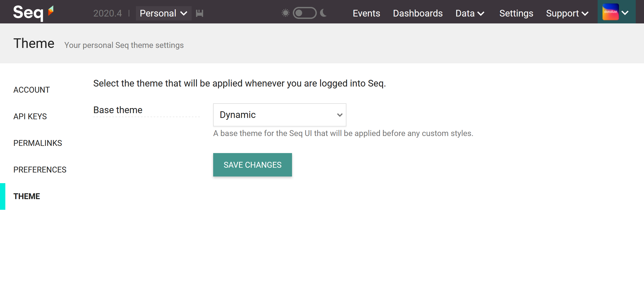
Task: Navigate to Permalinks section
Action: pyautogui.click(x=37, y=143)
